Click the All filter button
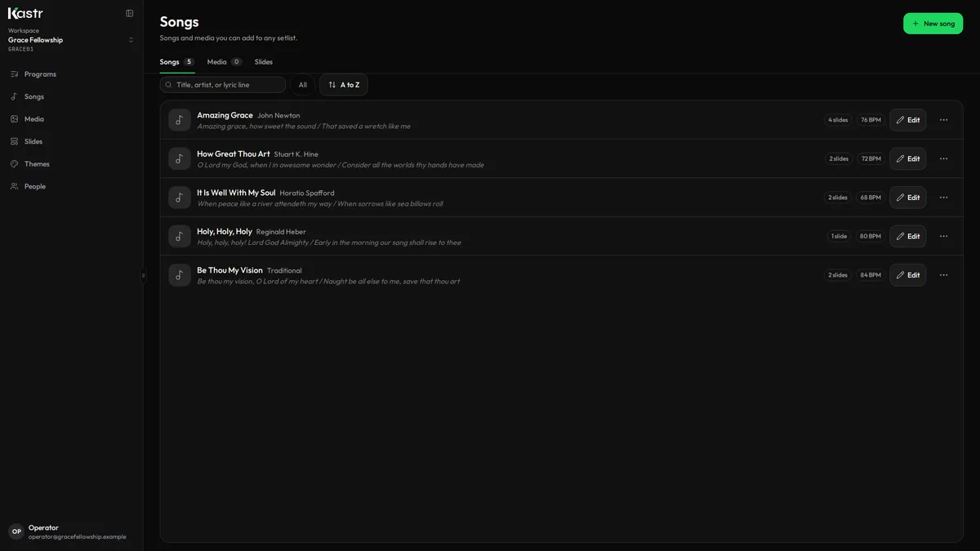980x551 pixels. tap(303, 85)
